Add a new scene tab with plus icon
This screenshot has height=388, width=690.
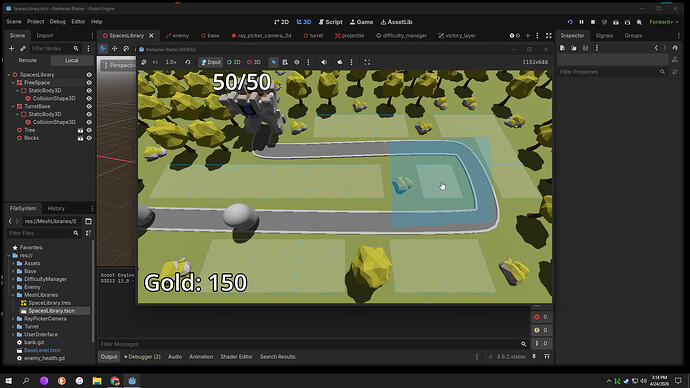pos(528,36)
